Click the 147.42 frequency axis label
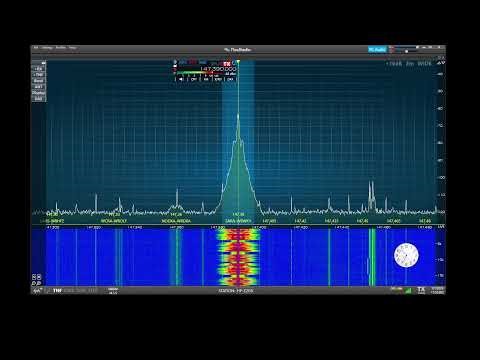The image size is (480, 360). point(300,221)
